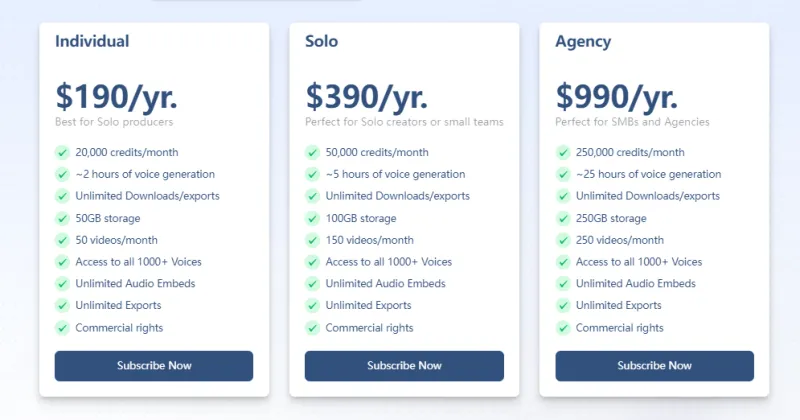Click the $190/yr. price text
Screen dimensions: 800x420
[x=116, y=96]
